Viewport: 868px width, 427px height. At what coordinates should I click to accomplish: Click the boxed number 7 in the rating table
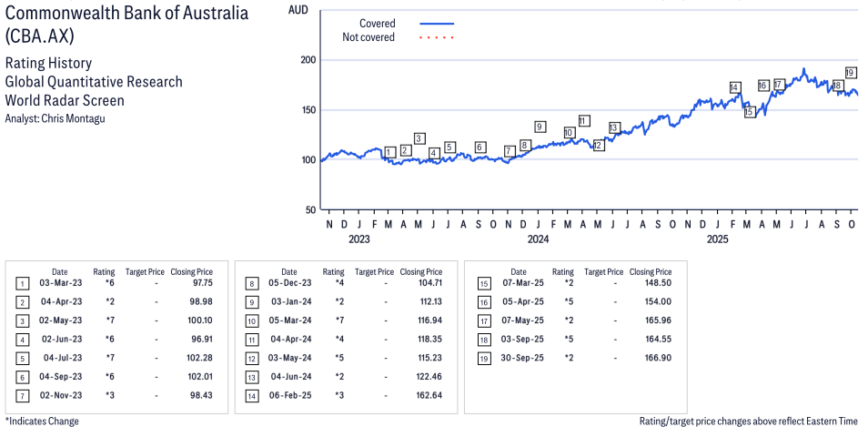21,396
